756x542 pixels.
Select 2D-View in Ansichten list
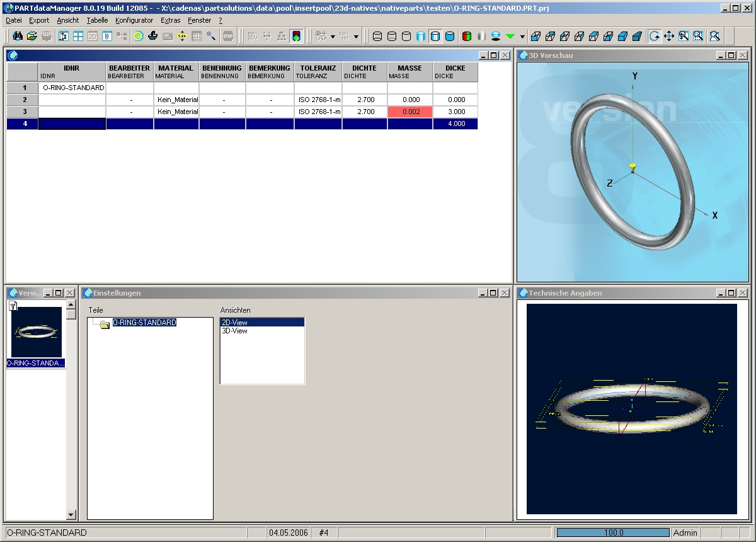(262, 322)
